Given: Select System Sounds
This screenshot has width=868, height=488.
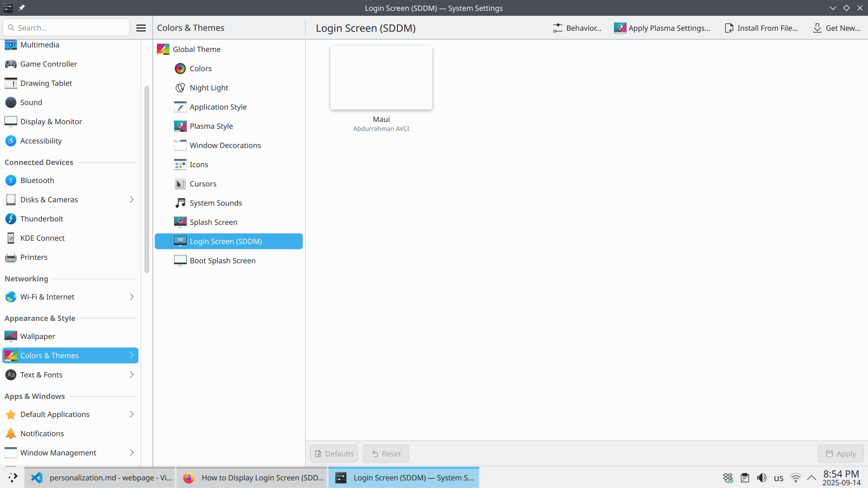Looking at the screenshot, I should 229,203.
